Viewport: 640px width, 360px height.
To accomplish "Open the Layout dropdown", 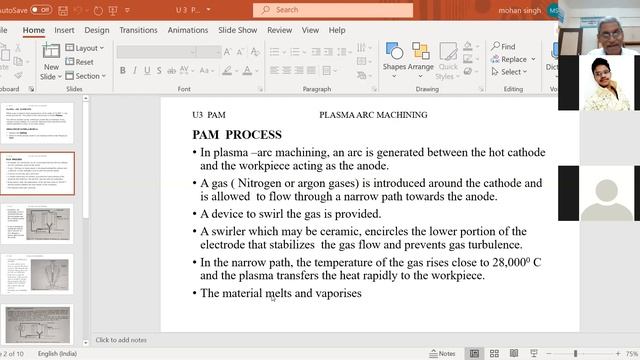I will [x=85, y=48].
